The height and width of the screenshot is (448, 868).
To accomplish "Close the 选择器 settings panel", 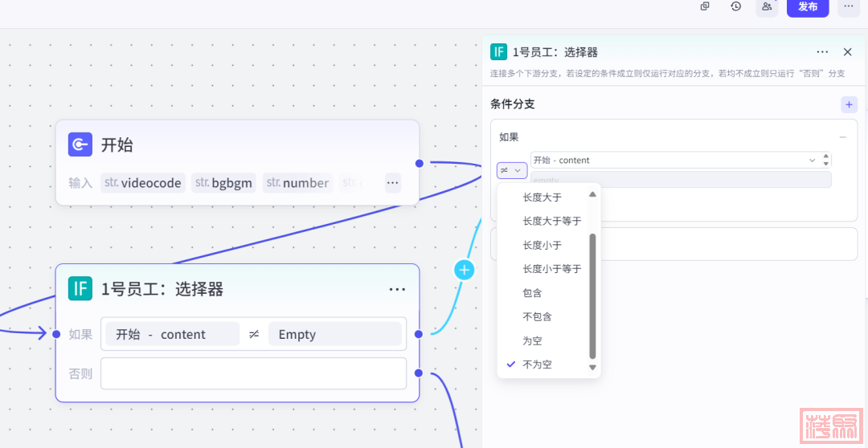I will (x=847, y=52).
